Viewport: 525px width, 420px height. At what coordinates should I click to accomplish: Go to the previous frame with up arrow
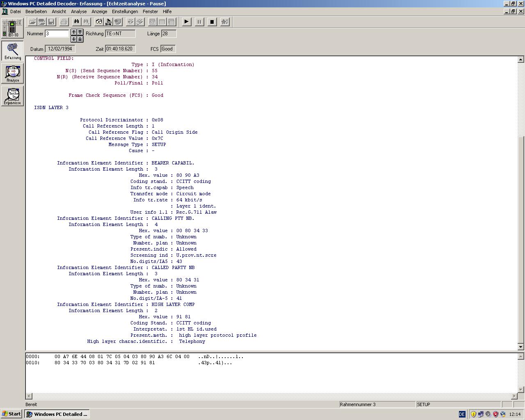click(74, 32)
